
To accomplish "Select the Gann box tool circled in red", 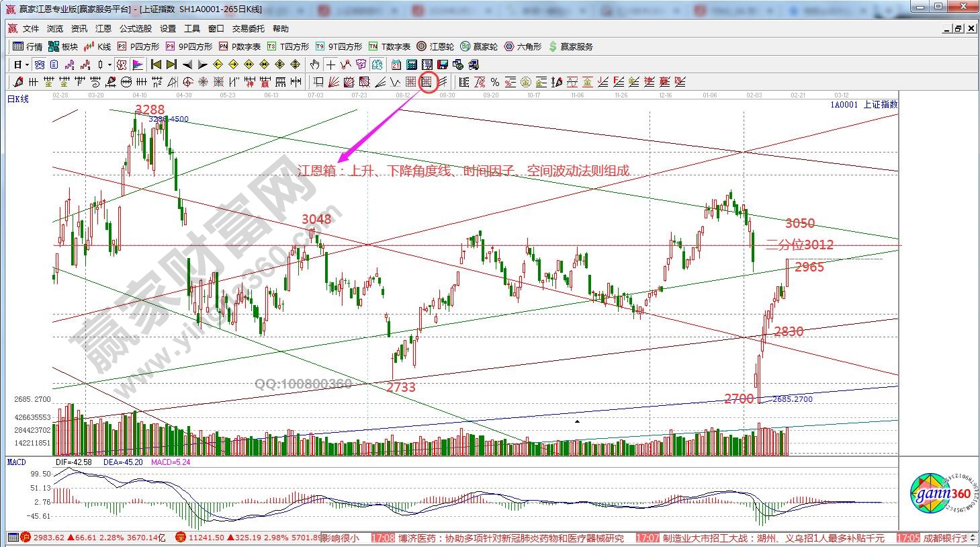I will pyautogui.click(x=427, y=82).
